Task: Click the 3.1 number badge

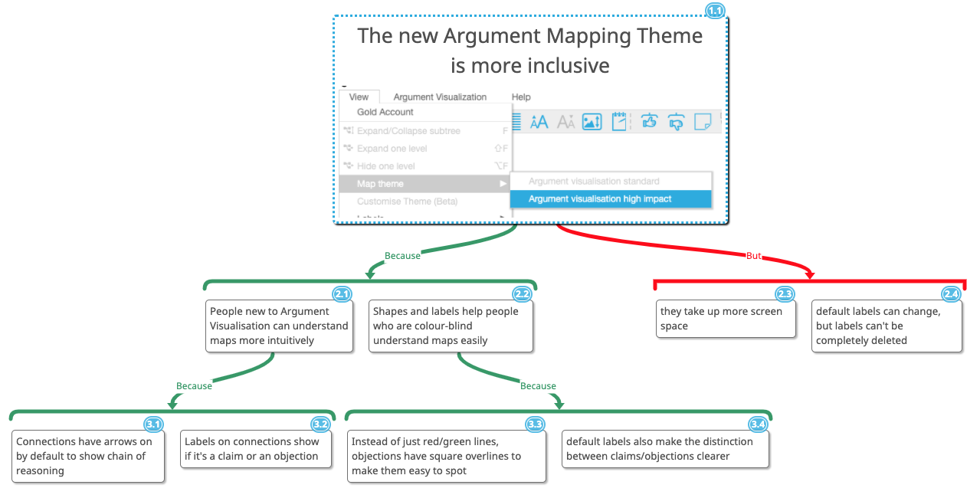Action: click(x=153, y=424)
